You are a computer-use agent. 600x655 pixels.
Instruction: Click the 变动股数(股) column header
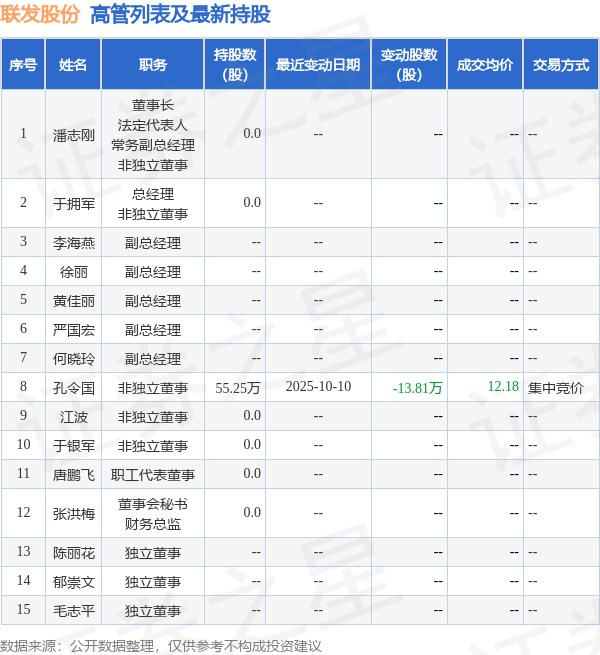click(x=409, y=65)
